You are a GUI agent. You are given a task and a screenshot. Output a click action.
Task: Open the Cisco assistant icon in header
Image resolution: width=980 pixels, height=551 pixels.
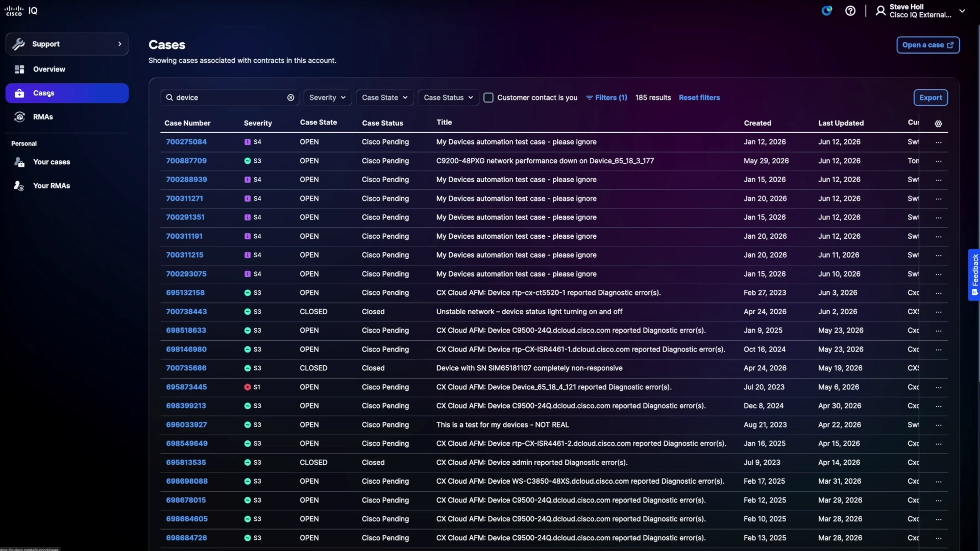[827, 11]
